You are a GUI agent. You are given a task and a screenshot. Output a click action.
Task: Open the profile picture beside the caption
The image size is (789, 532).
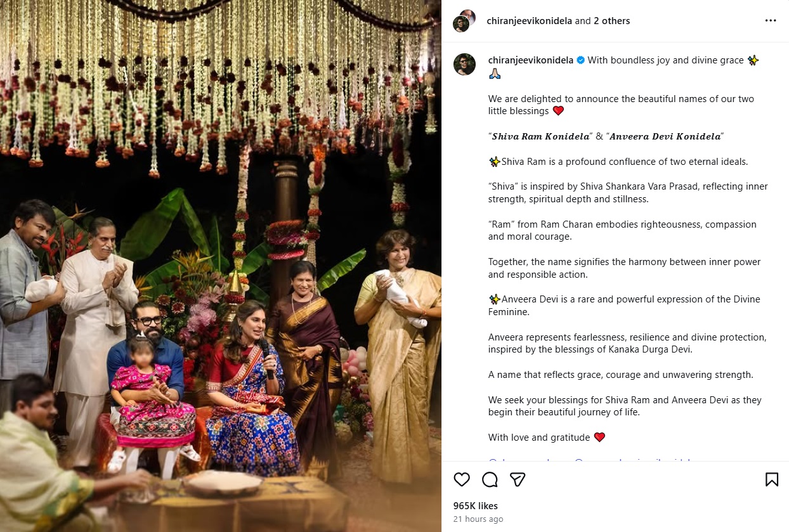coord(464,65)
